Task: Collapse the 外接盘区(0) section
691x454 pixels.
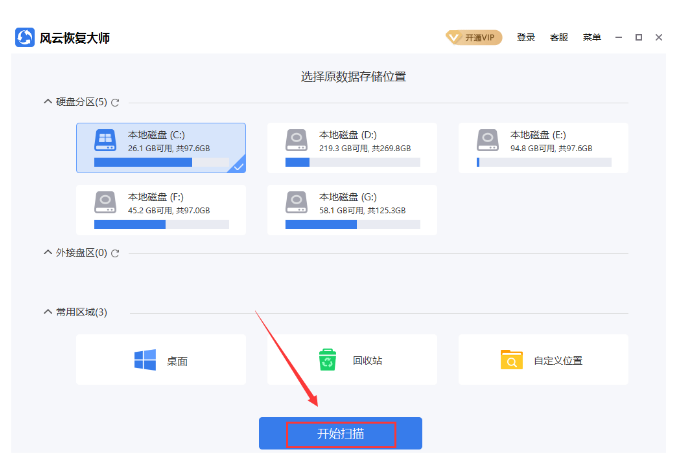Action: pos(48,253)
